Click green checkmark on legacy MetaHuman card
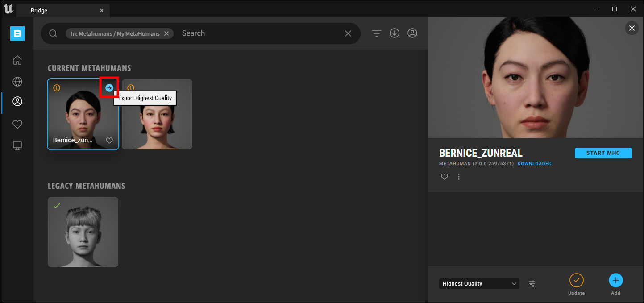The height and width of the screenshot is (303, 644). 57,206
